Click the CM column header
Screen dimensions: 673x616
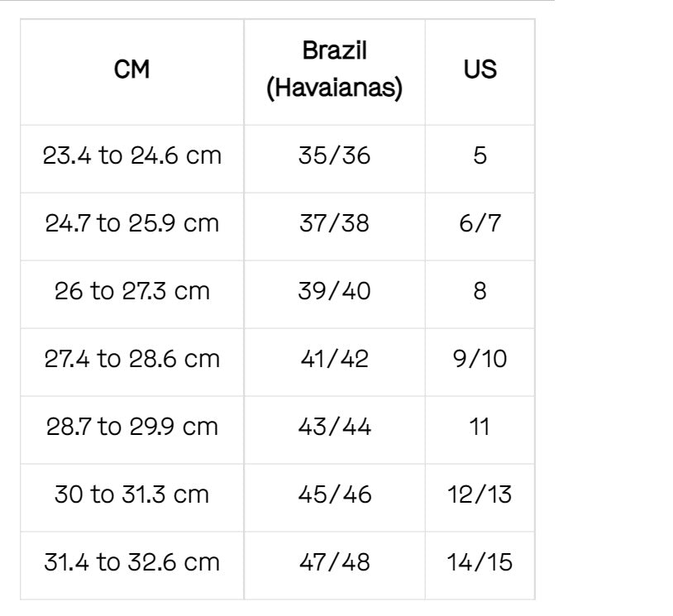132,70
